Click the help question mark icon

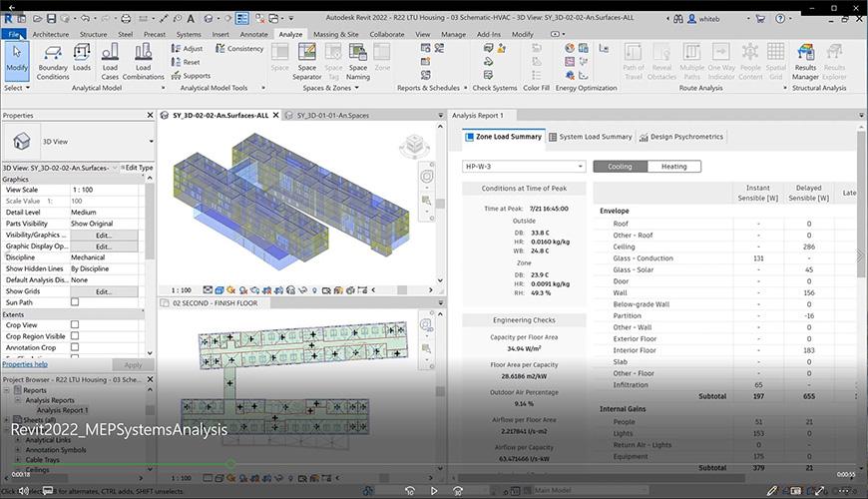point(780,18)
